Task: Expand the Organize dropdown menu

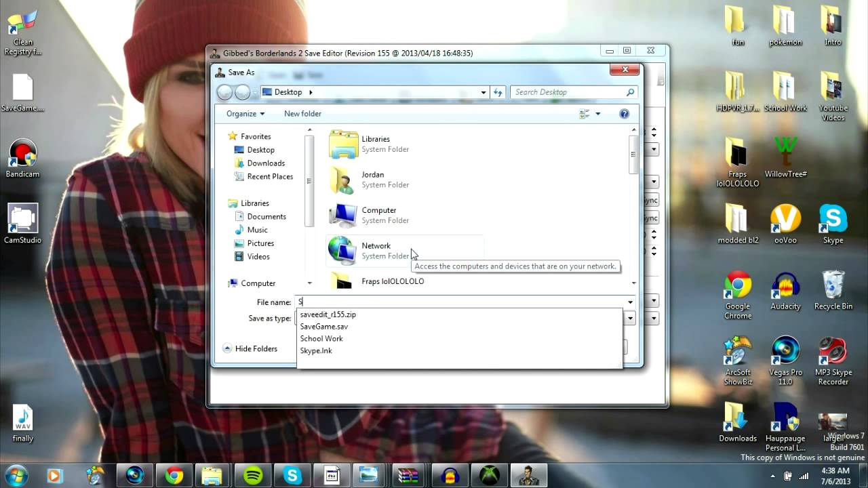Action: pyautogui.click(x=245, y=114)
